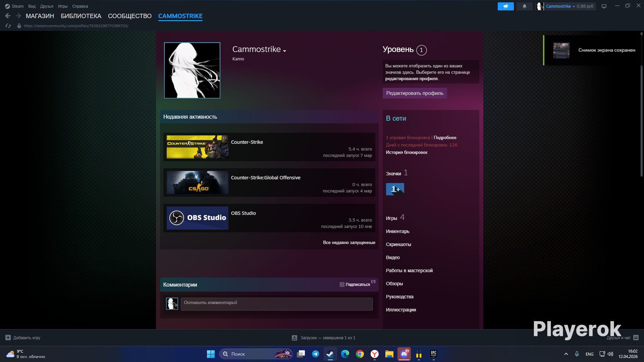644x362 pixels.
Task: Open Discord from the taskbar
Action: coord(404,354)
